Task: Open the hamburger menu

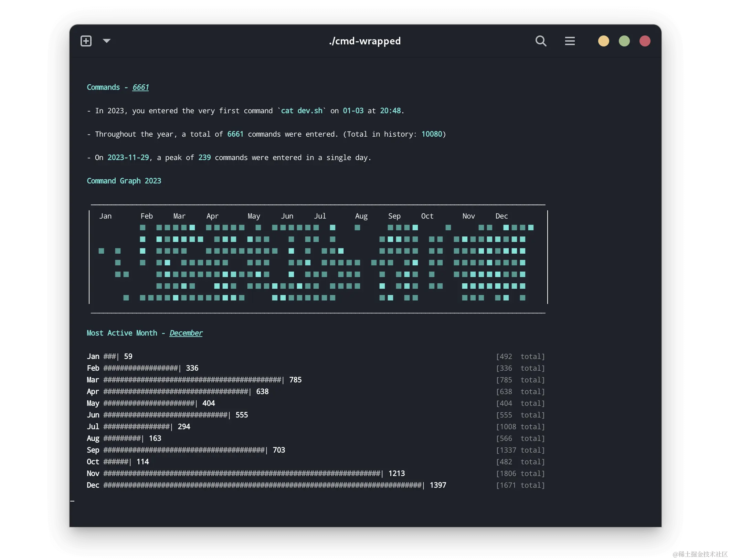Action: [x=570, y=41]
